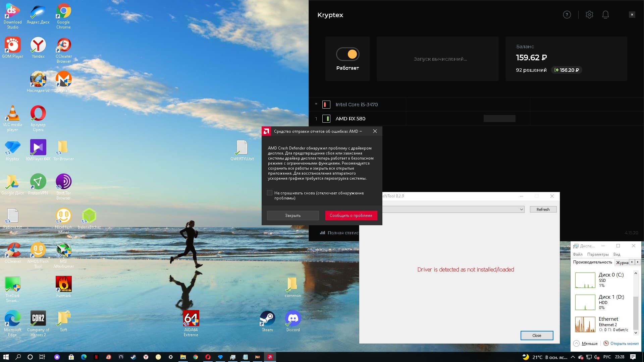Check the "Не спрашивать снова" checkbox
644x362 pixels.
[x=270, y=193]
